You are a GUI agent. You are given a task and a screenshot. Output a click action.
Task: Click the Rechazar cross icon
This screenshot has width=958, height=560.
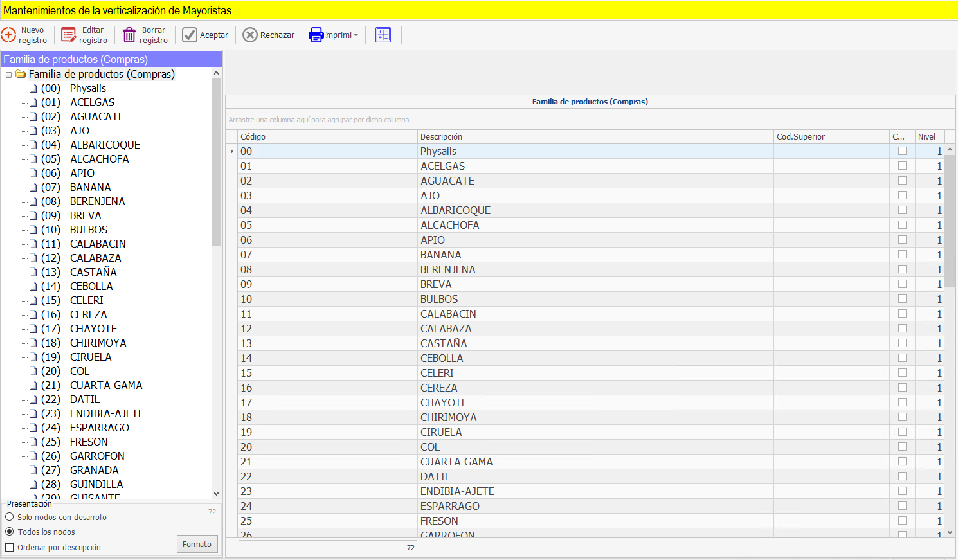(250, 35)
